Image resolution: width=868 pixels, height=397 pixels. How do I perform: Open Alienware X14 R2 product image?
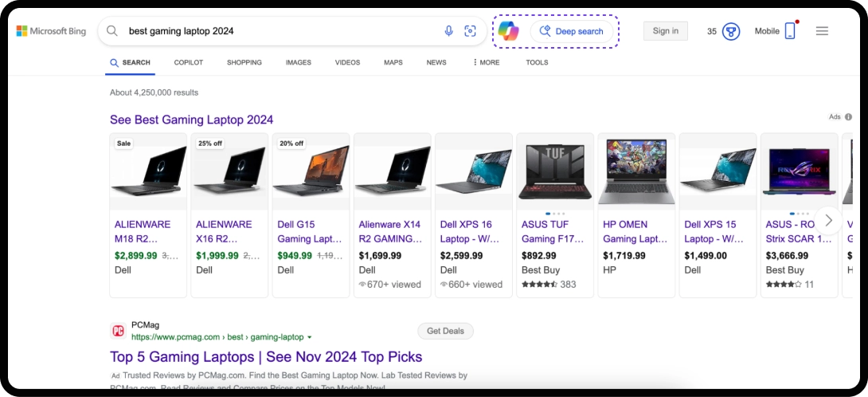pos(393,171)
